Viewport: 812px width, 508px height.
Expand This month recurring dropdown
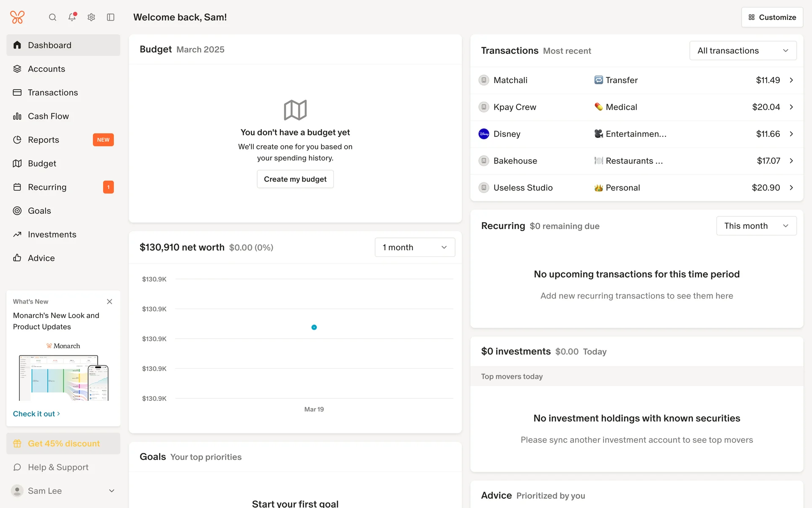(756, 226)
